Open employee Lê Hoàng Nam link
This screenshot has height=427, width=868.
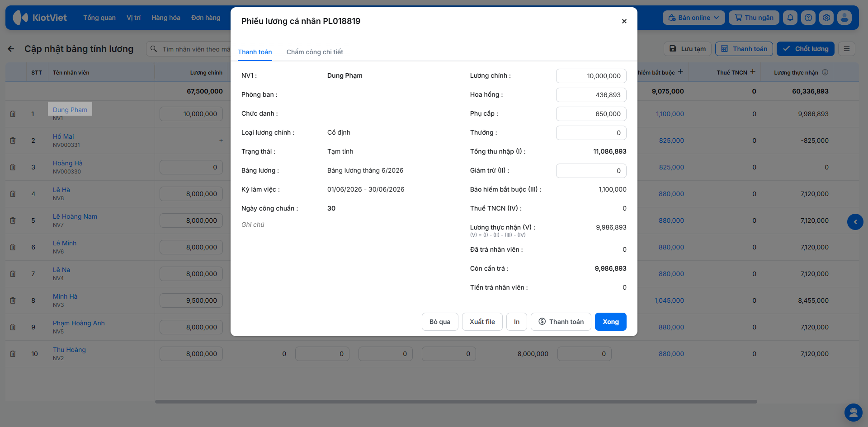[x=75, y=216]
